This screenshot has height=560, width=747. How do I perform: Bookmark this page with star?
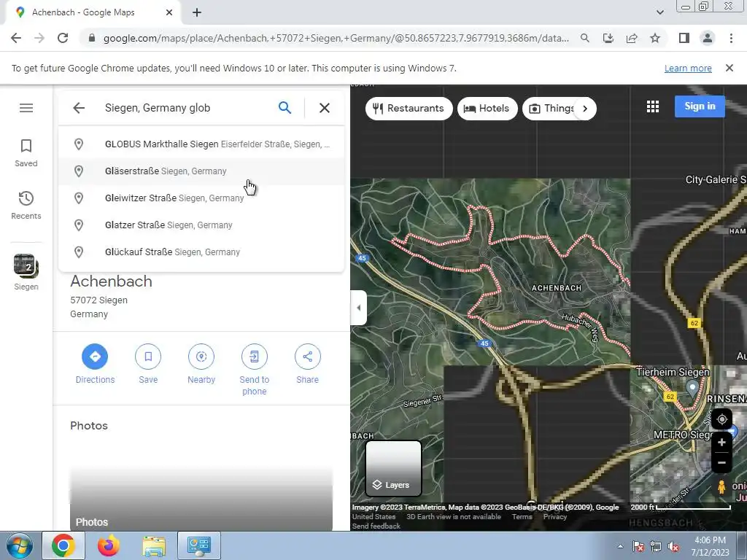(655, 38)
